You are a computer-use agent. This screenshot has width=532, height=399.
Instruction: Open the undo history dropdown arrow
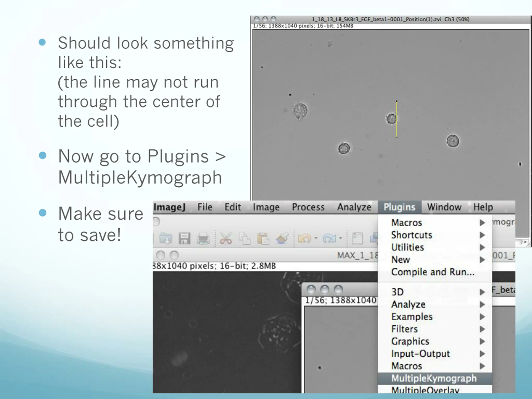pyautogui.click(x=316, y=238)
